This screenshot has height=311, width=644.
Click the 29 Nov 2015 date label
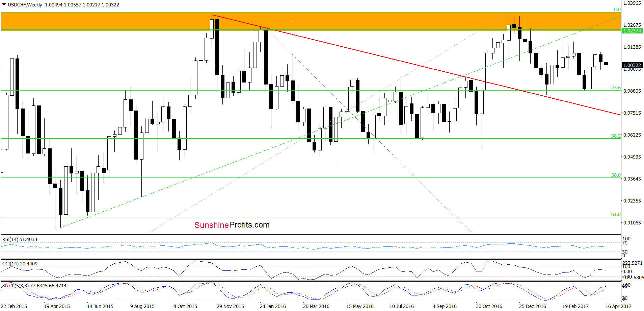coord(230,306)
